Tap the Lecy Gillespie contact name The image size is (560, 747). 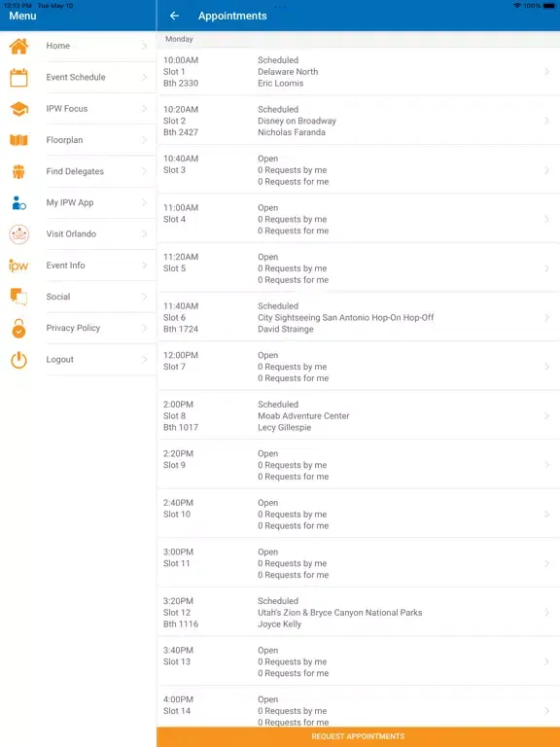click(284, 428)
